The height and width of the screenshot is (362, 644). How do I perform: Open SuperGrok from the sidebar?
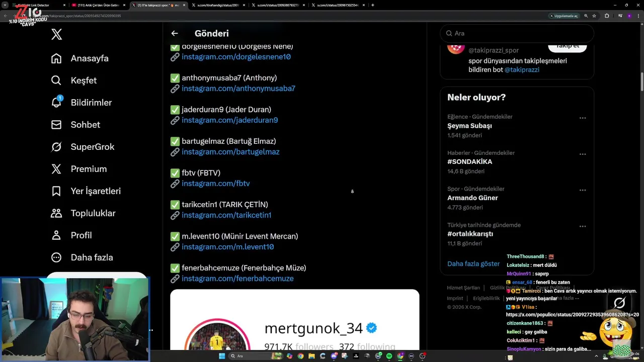[x=83, y=147]
